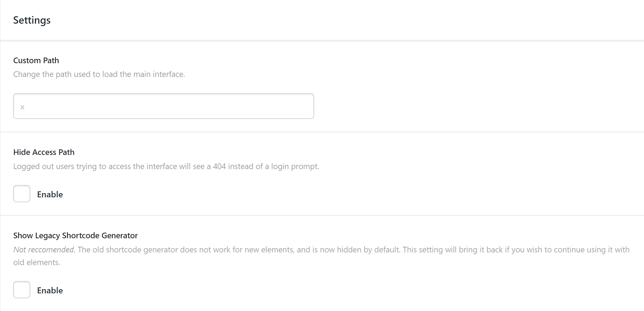Click the Hide Access Path section title
Viewport: 644px width, 311px height.
(x=44, y=152)
